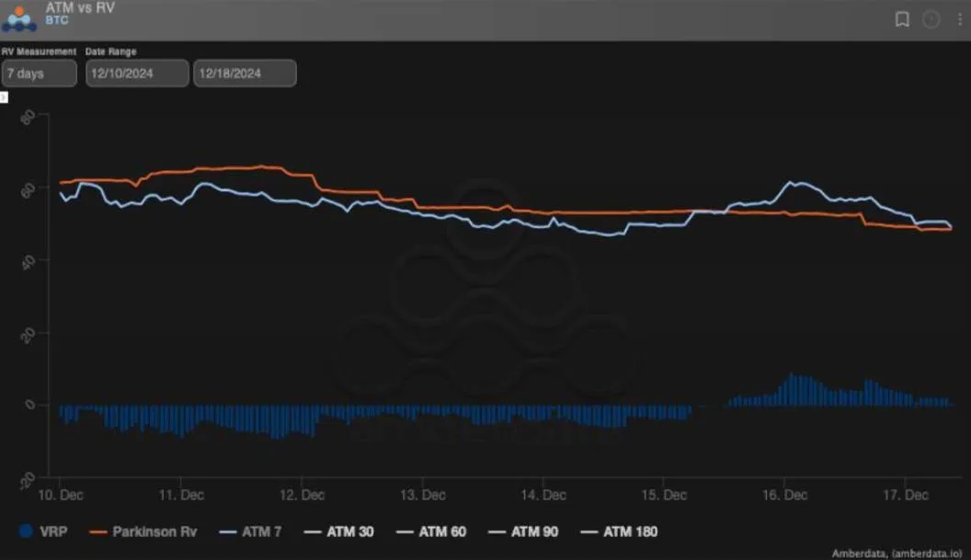Click the y-axis value 60

tap(28, 189)
